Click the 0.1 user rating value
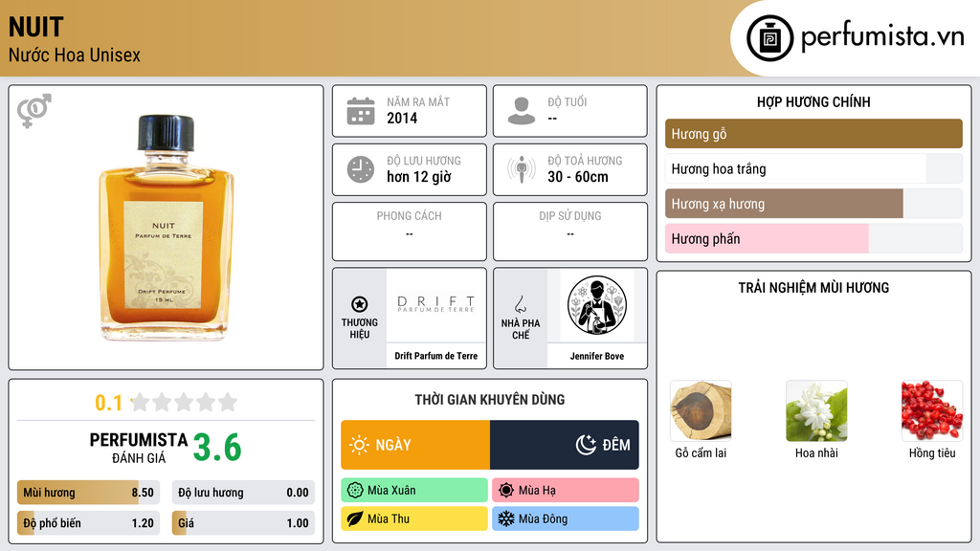980x551 pixels. (x=109, y=403)
